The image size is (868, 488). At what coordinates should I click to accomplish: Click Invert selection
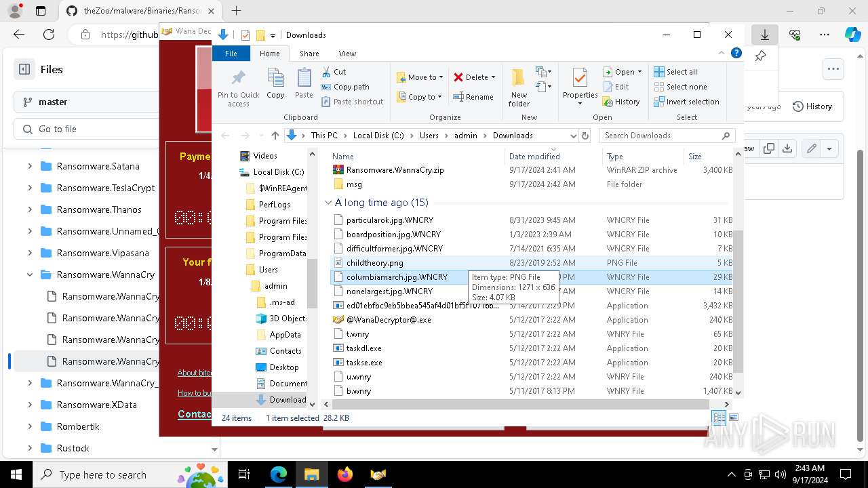(686, 102)
